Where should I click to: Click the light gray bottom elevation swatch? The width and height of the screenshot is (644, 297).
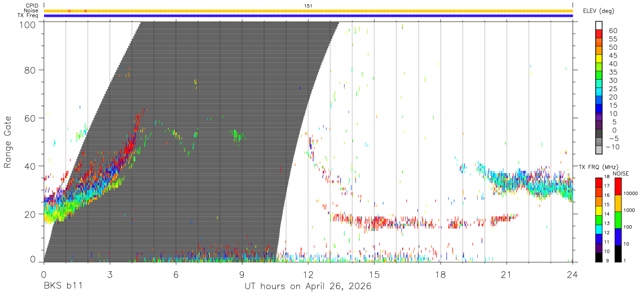pyautogui.click(x=599, y=150)
